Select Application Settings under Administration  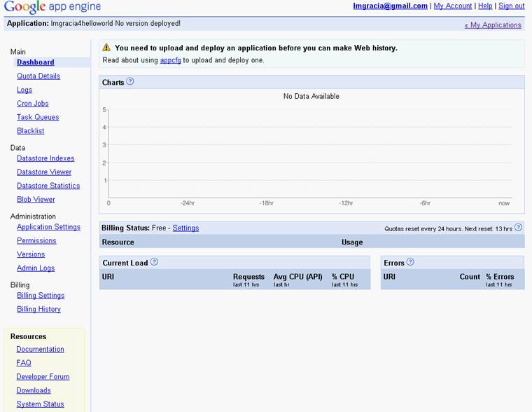point(48,227)
